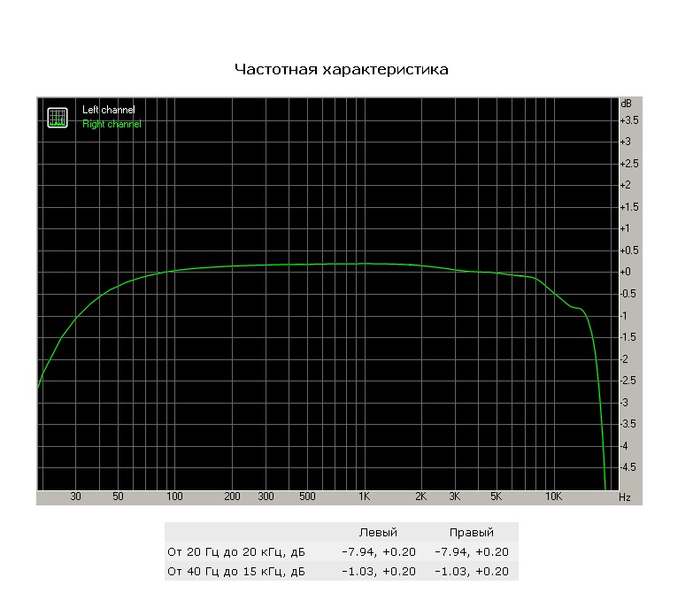
Task: Click the '50' frequency axis label
Action: (118, 497)
